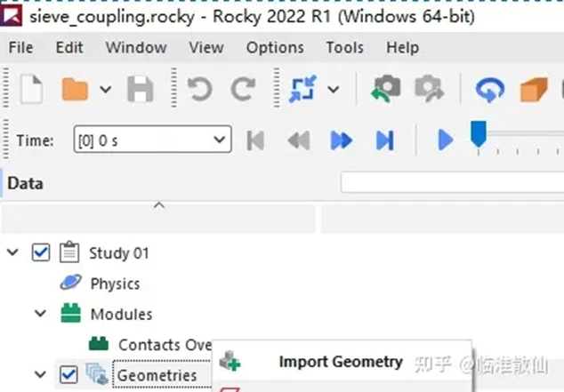Open the recent projects dropdown arrow beside folder
Screen dimensions: 564x392
(105, 89)
